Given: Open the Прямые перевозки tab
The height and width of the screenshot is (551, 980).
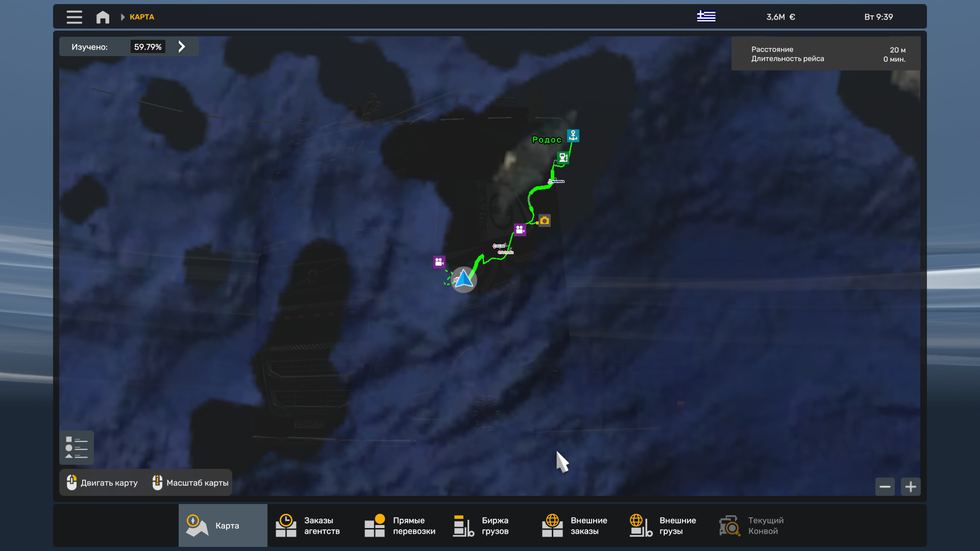Looking at the screenshot, I should click(400, 525).
